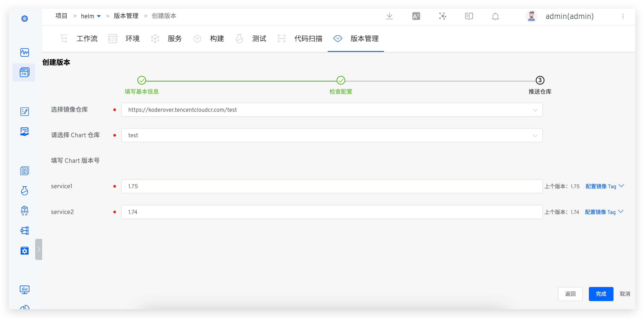The image size is (644, 318).
Task: Click the 完成 button
Action: point(601,294)
